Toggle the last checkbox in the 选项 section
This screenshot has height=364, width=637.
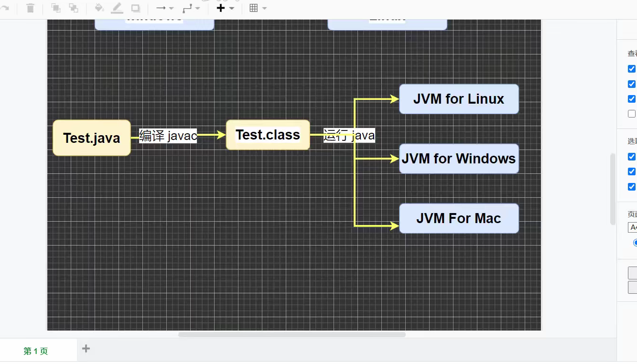(x=632, y=186)
